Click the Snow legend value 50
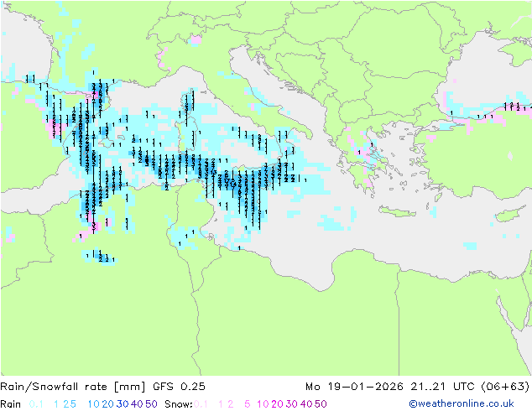 (x=321, y=404)
